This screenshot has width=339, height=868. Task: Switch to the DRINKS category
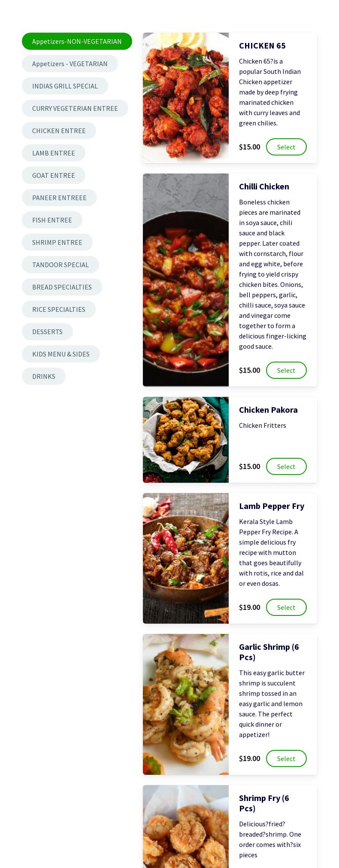click(44, 376)
